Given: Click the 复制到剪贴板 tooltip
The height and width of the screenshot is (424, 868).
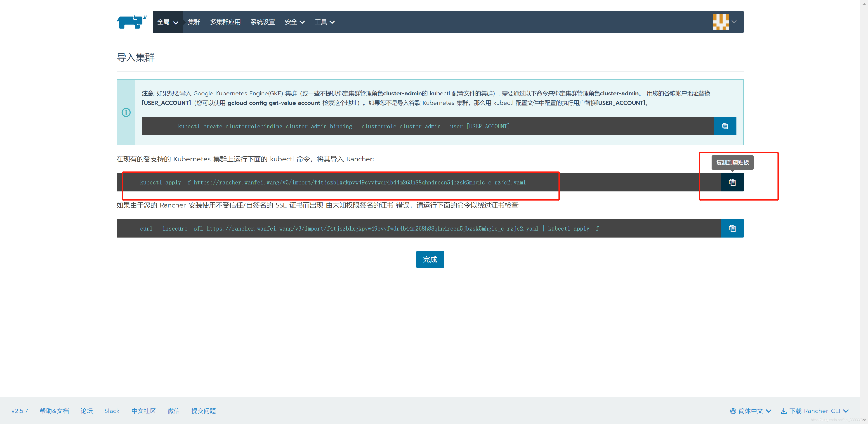Looking at the screenshot, I should pyautogui.click(x=732, y=163).
